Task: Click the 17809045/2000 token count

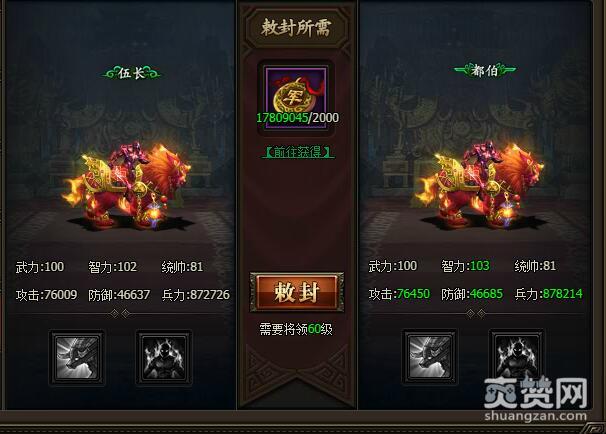Action: [298, 117]
